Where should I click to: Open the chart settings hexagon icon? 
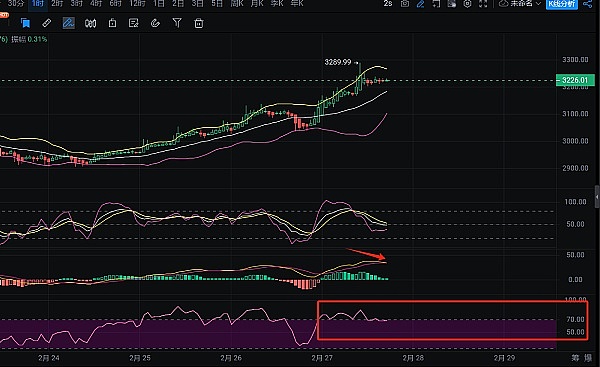coord(467,3)
